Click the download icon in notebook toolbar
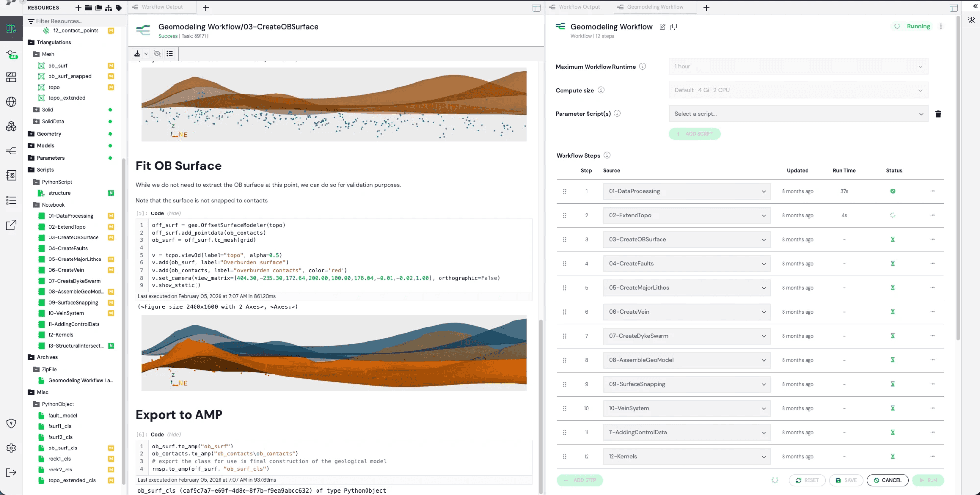 (137, 54)
